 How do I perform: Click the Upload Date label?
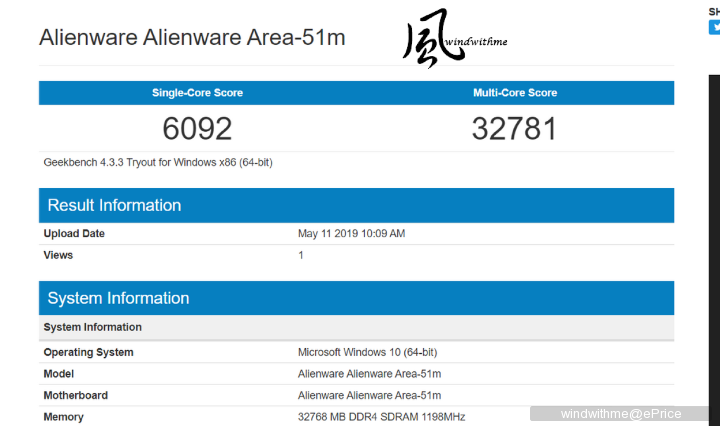pos(74,234)
